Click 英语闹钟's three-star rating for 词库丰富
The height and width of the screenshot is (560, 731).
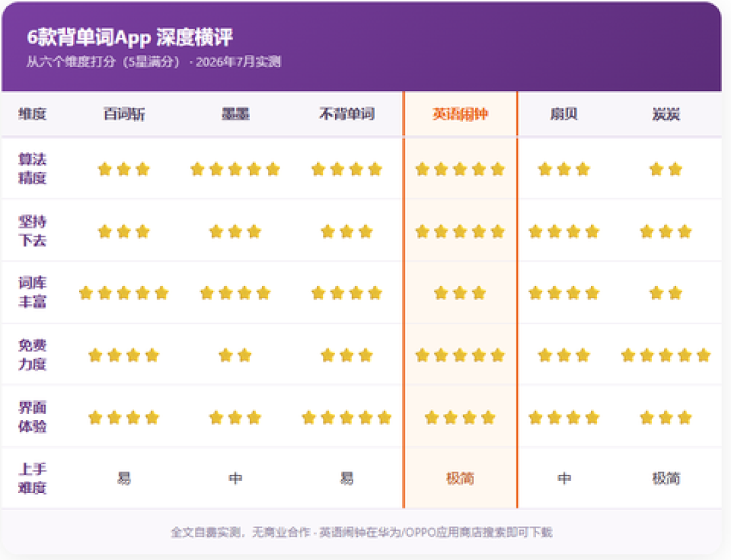point(460,293)
